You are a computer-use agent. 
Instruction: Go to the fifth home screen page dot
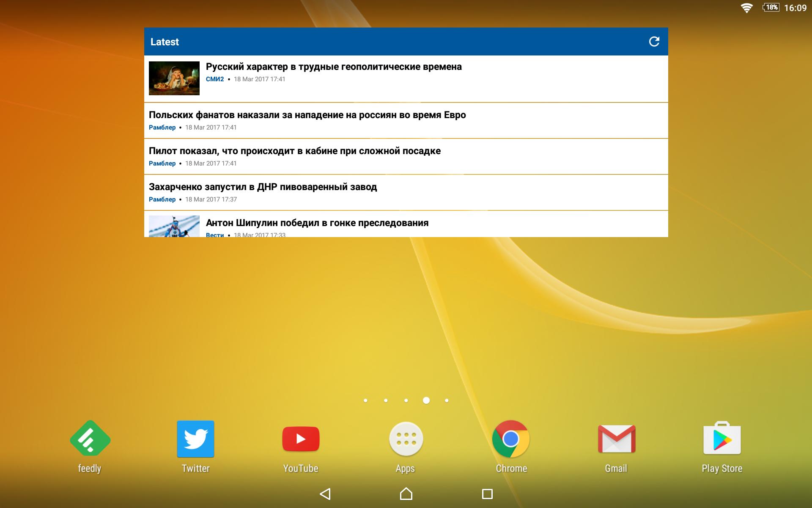(x=447, y=400)
